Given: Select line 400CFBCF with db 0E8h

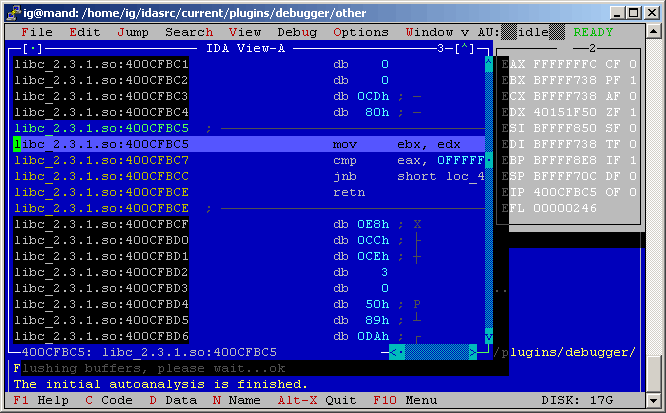Looking at the screenshot, I should coord(249,224).
